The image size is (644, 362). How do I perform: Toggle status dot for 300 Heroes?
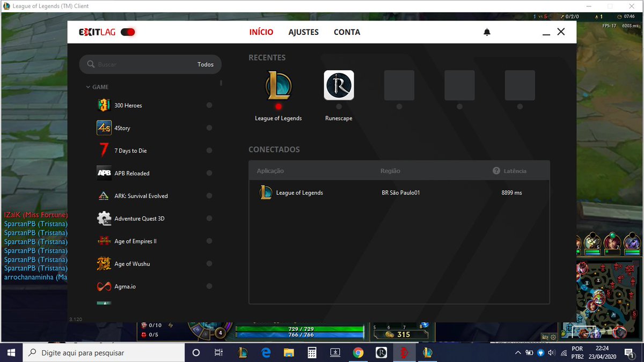click(209, 106)
